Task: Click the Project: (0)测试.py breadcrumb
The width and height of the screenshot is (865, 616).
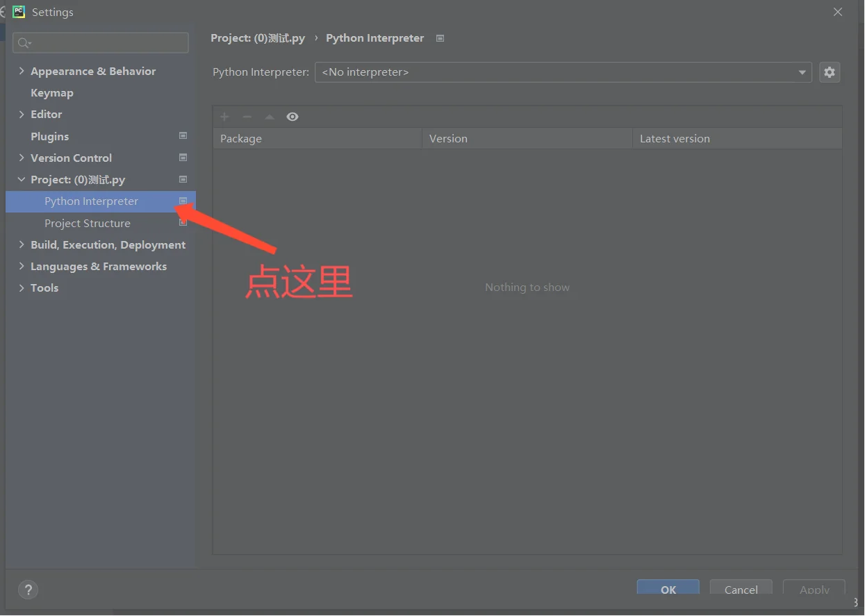Action: click(x=258, y=38)
